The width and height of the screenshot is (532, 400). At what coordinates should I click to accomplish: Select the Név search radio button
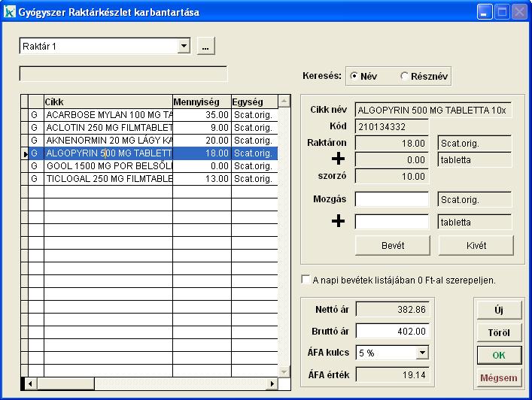354,76
